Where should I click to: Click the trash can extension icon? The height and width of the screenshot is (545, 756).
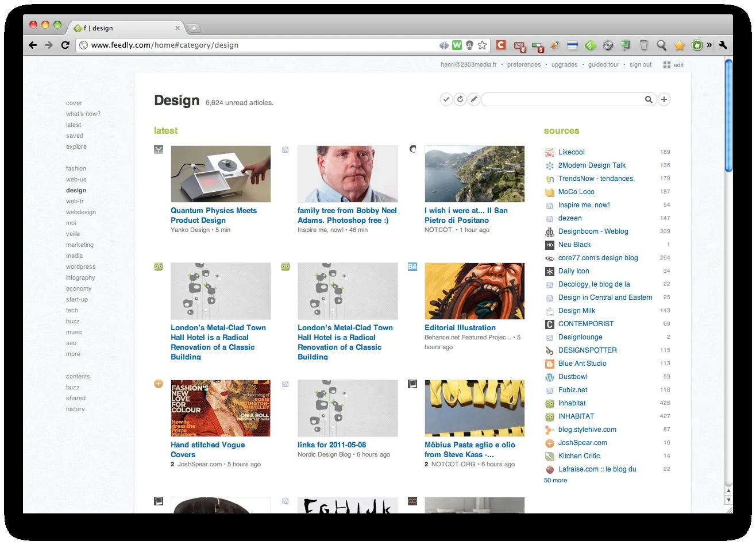click(x=644, y=45)
